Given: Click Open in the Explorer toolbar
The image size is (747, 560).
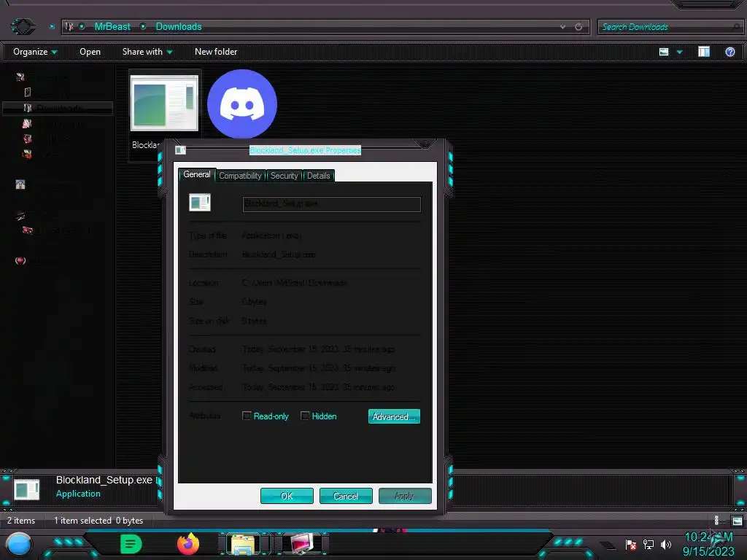Looking at the screenshot, I should coord(90,52).
